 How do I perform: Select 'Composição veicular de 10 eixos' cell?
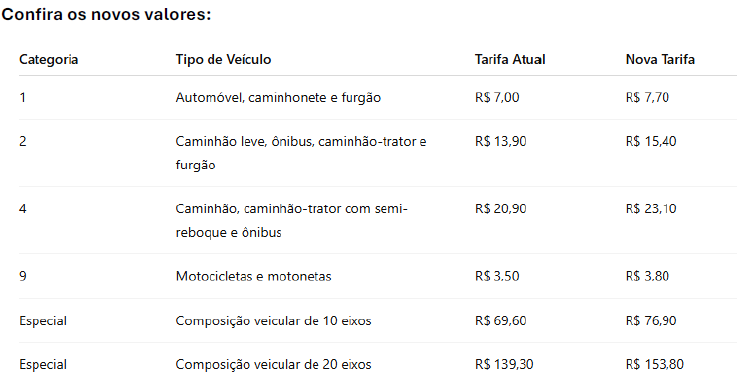click(273, 321)
